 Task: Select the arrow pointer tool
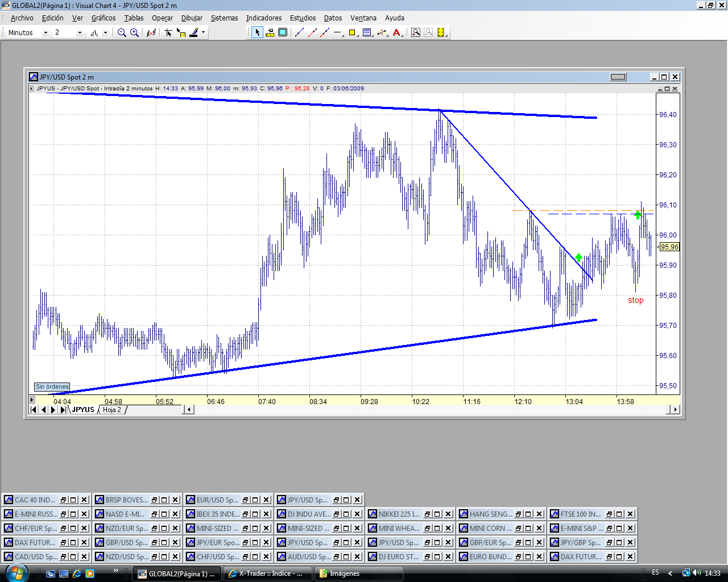(x=257, y=33)
